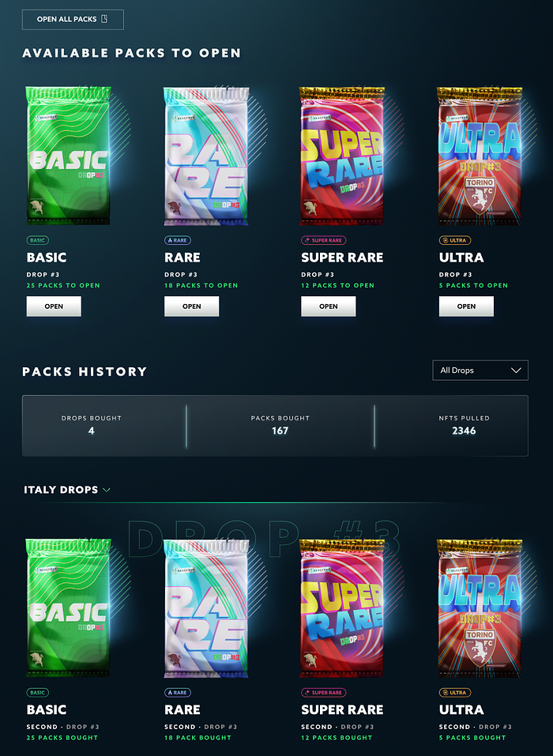Select the Super Rare pack in Italy Drops history
This screenshot has width=553, height=756.
point(342,608)
